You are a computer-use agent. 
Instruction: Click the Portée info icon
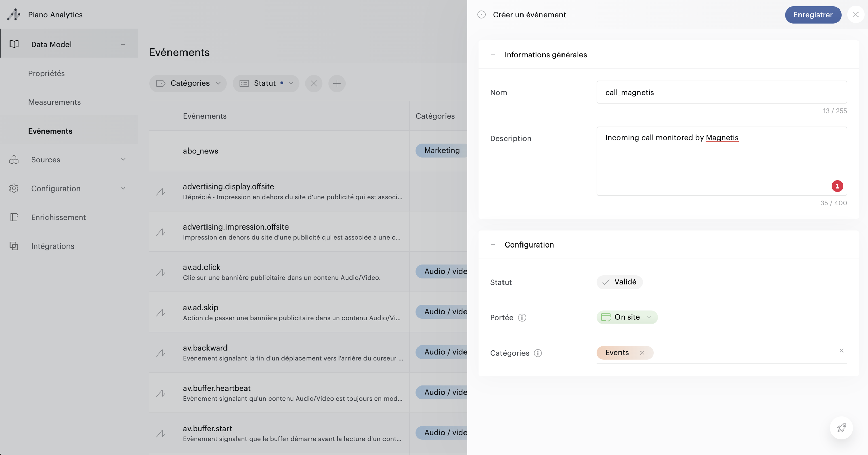click(x=522, y=318)
